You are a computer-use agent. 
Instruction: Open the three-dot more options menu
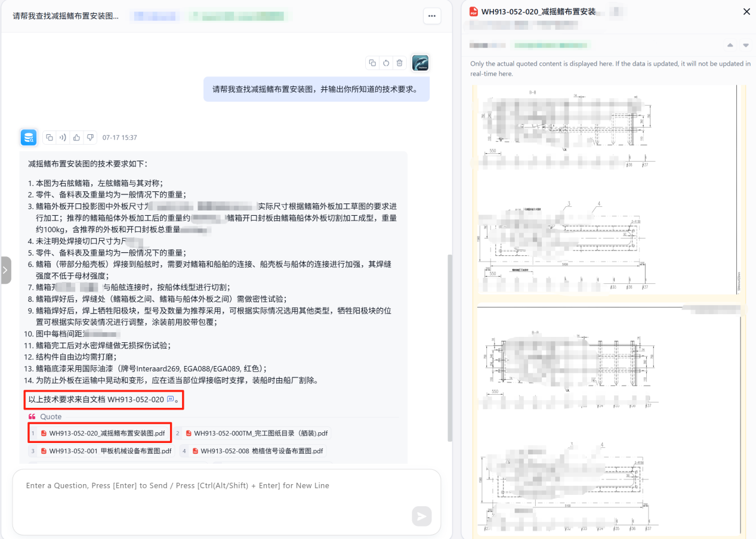(x=432, y=16)
